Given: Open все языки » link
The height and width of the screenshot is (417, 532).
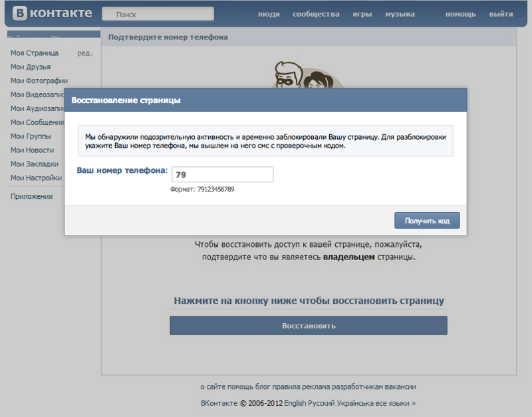Looking at the screenshot, I should coord(396,404).
